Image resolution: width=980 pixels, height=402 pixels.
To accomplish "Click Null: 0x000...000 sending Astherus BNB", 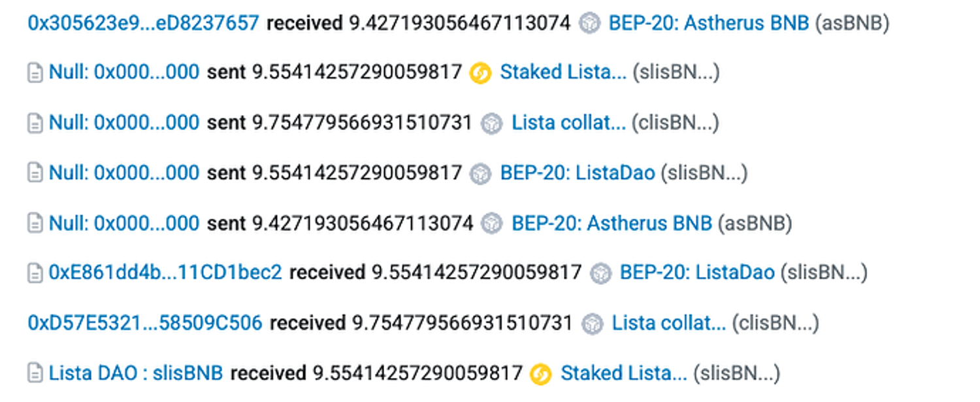I will click(x=124, y=223).
